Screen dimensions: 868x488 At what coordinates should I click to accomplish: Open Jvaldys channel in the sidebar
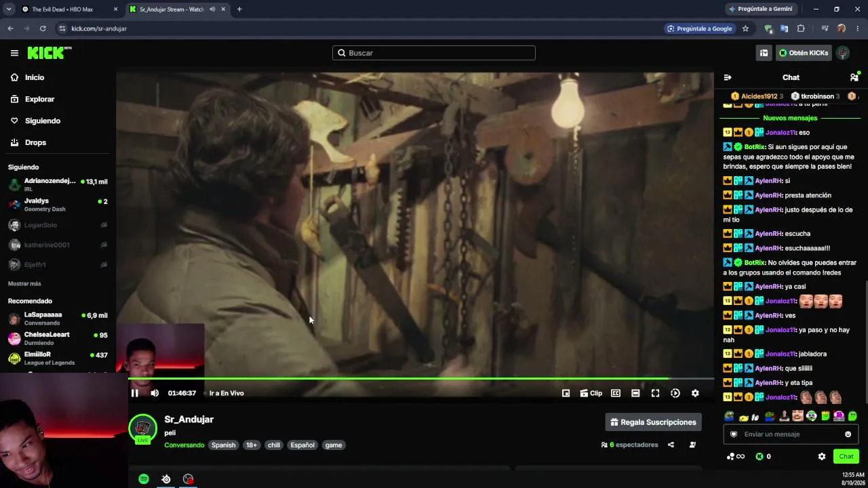click(x=58, y=205)
